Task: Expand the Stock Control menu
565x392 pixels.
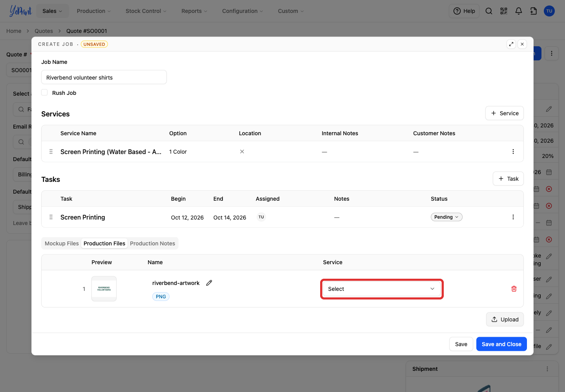Action: [x=146, y=11]
